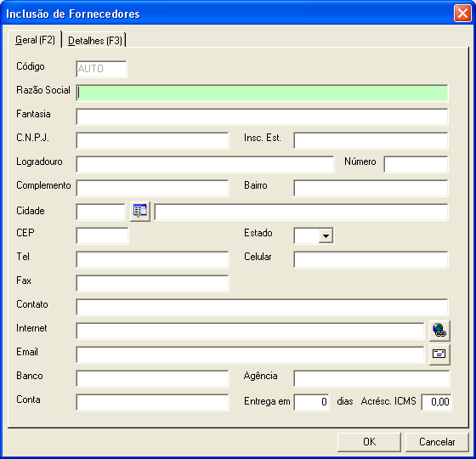The height and width of the screenshot is (459, 476).
Task: Click the Número field
Action: 416,164
